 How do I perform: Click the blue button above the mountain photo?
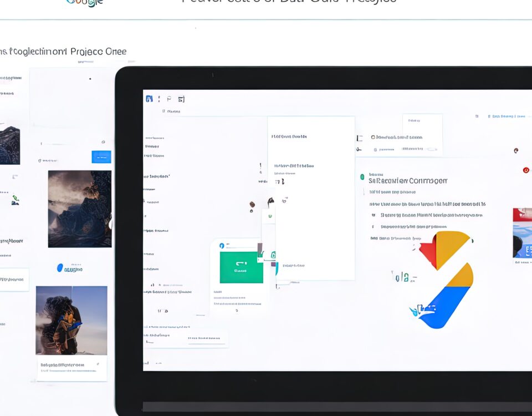pos(101,157)
